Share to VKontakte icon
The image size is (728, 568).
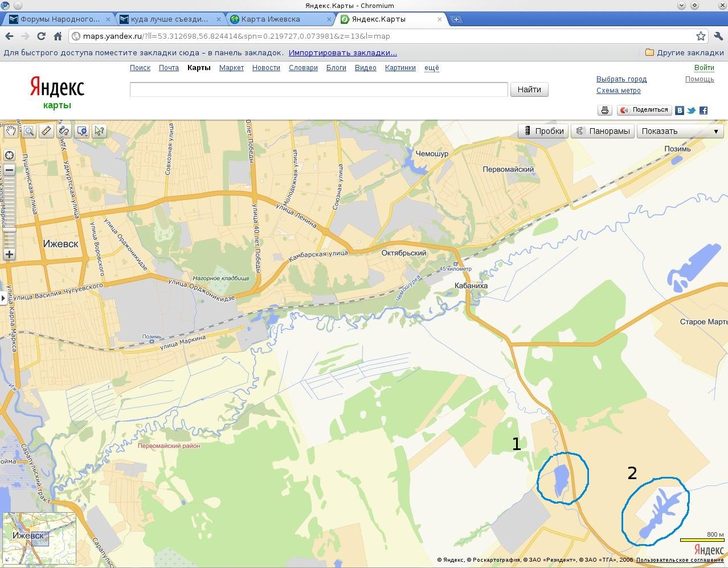click(679, 111)
